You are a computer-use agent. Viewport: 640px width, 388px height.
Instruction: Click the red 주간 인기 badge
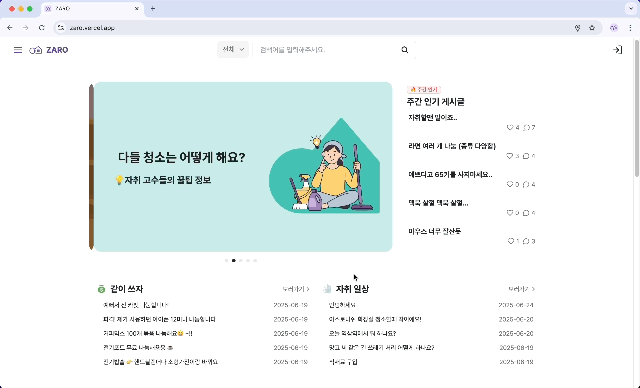[x=424, y=89]
